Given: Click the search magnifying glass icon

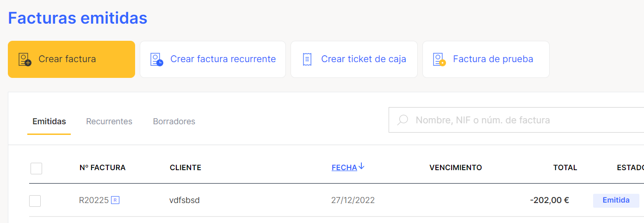Looking at the screenshot, I should [402, 120].
